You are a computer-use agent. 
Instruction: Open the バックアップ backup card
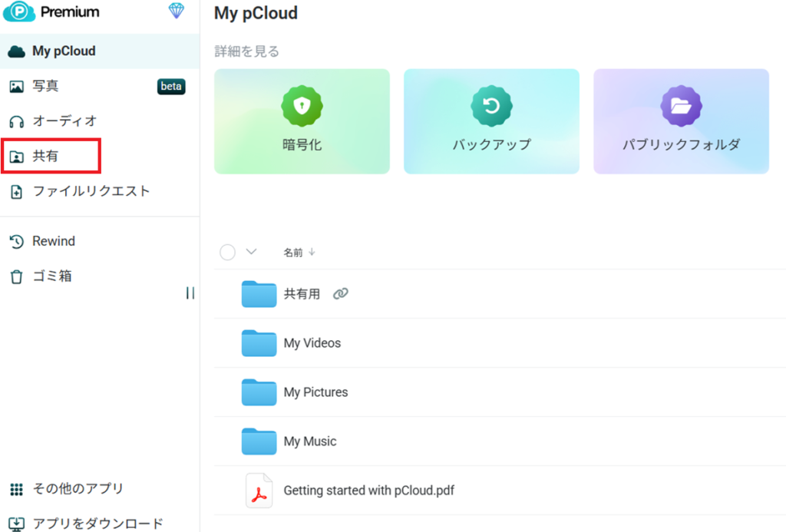click(491, 121)
